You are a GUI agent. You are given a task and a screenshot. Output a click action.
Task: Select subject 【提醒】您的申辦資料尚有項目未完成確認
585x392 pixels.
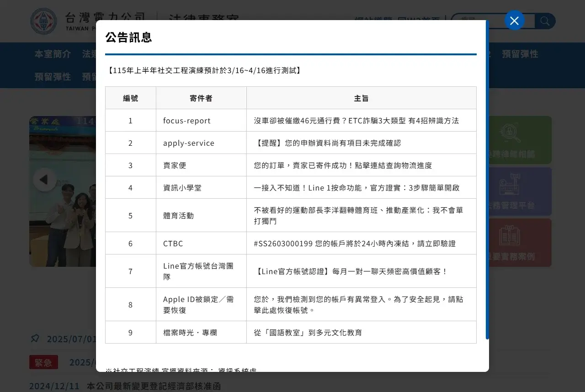coord(362,143)
